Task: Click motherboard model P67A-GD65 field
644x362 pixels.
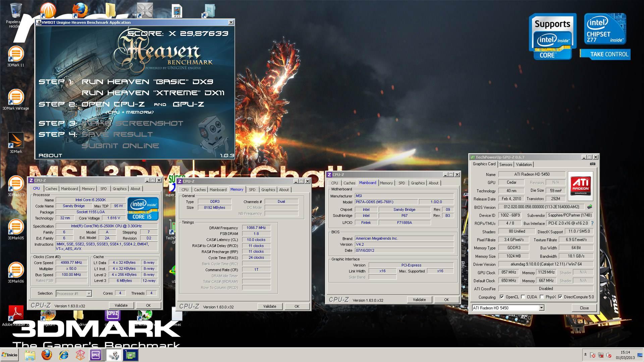Action: pos(386,202)
